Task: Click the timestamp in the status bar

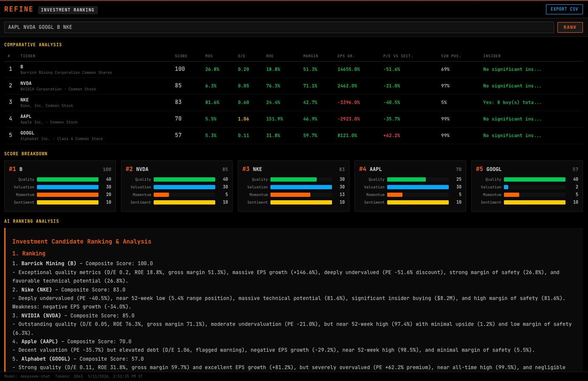Action: (x=115, y=376)
